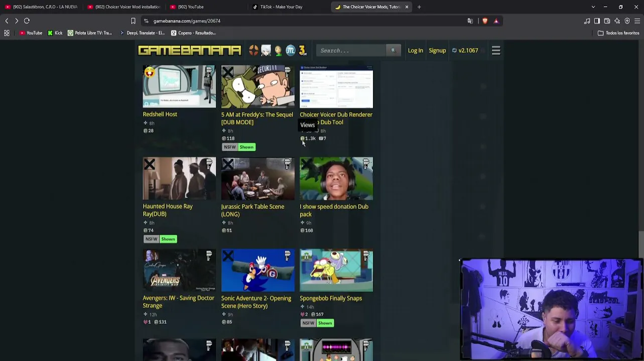
Task: Toggle NSFW Shown for Spongebob Finally Snaps
Action: [317, 323]
